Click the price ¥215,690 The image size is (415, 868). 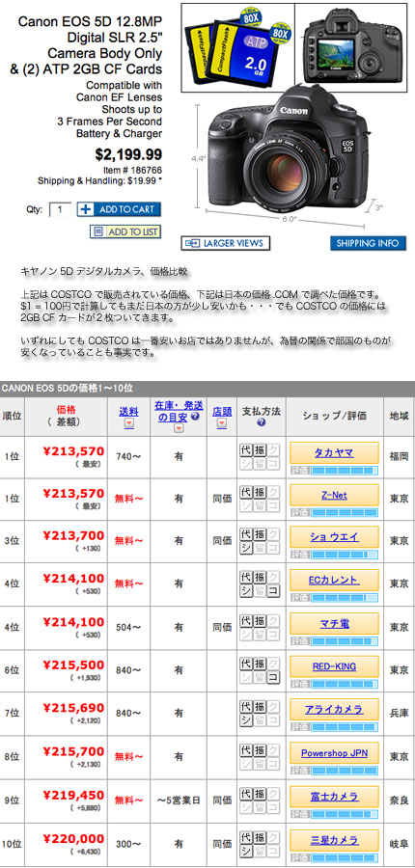click(73, 708)
